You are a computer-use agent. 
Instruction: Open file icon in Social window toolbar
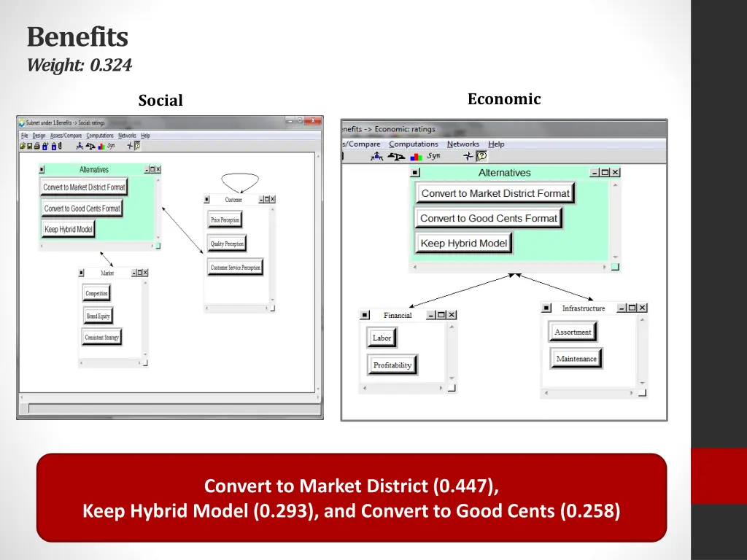[23, 146]
